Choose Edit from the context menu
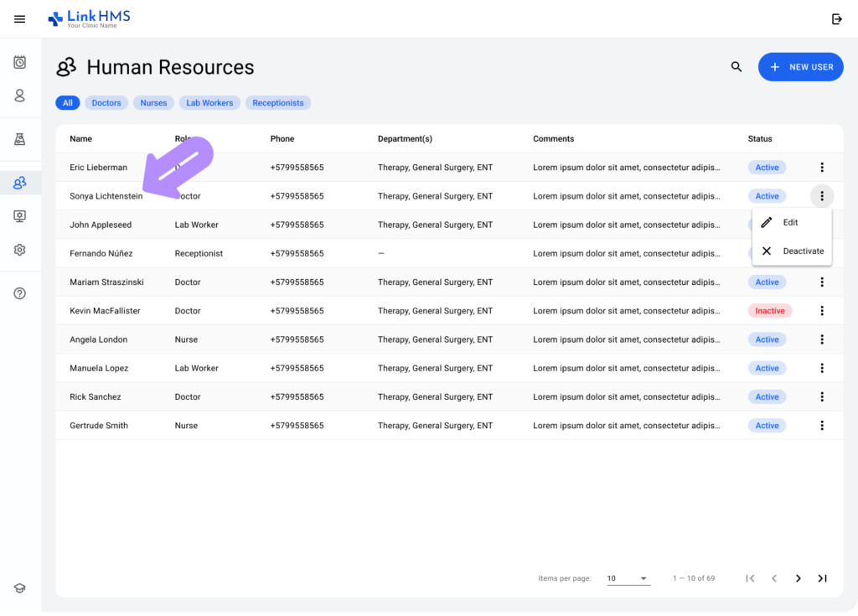The height and width of the screenshot is (616, 858). [792, 222]
